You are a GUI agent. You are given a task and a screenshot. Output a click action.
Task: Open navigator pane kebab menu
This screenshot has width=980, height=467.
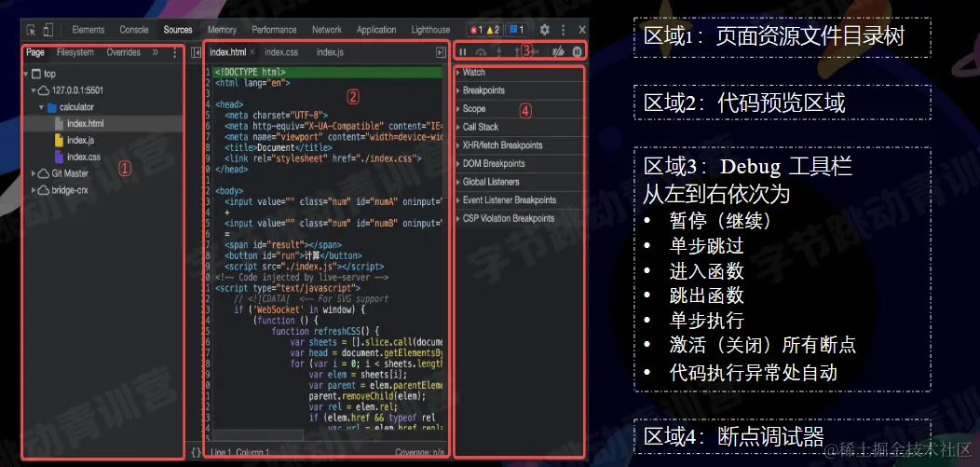coord(174,53)
